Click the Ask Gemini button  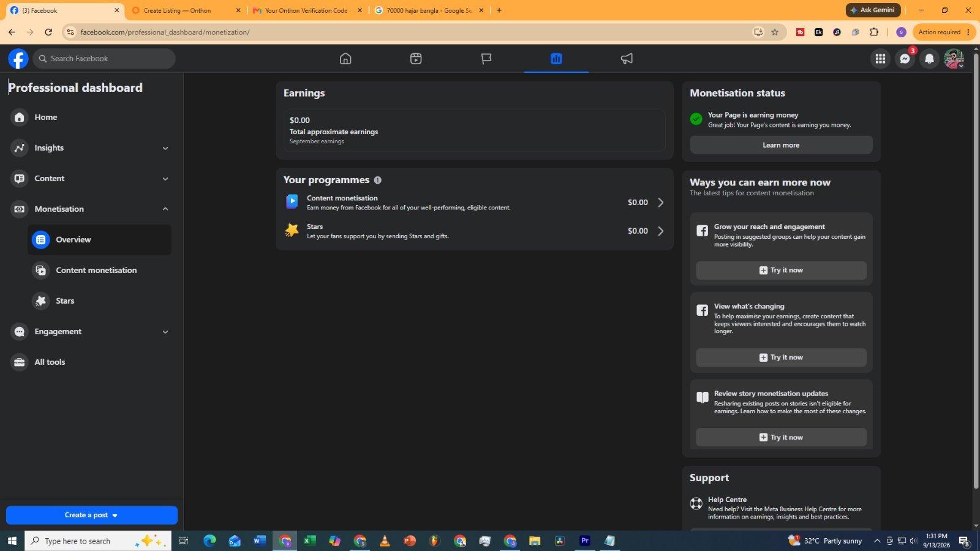pos(873,10)
